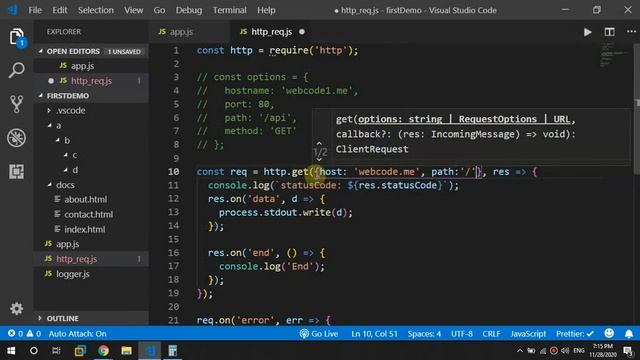Open the Terminal menu

[229, 10]
